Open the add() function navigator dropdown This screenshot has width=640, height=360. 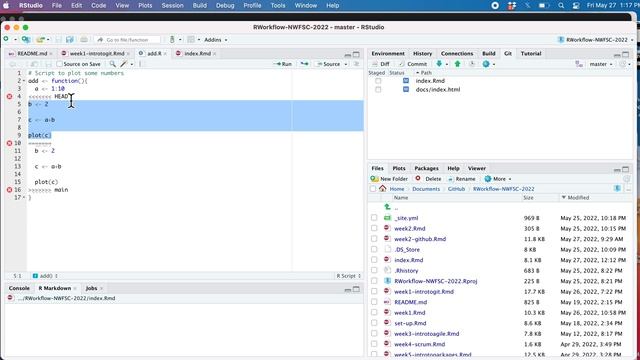(45, 276)
